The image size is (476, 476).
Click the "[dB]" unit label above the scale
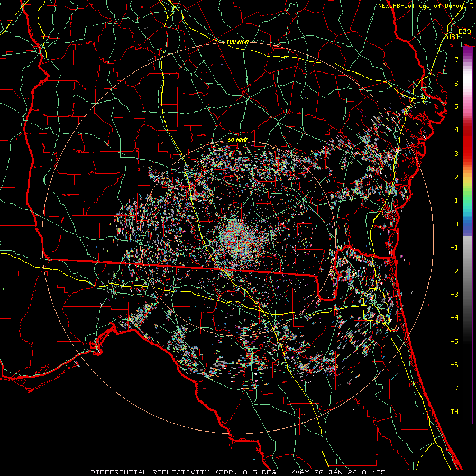coord(452,36)
